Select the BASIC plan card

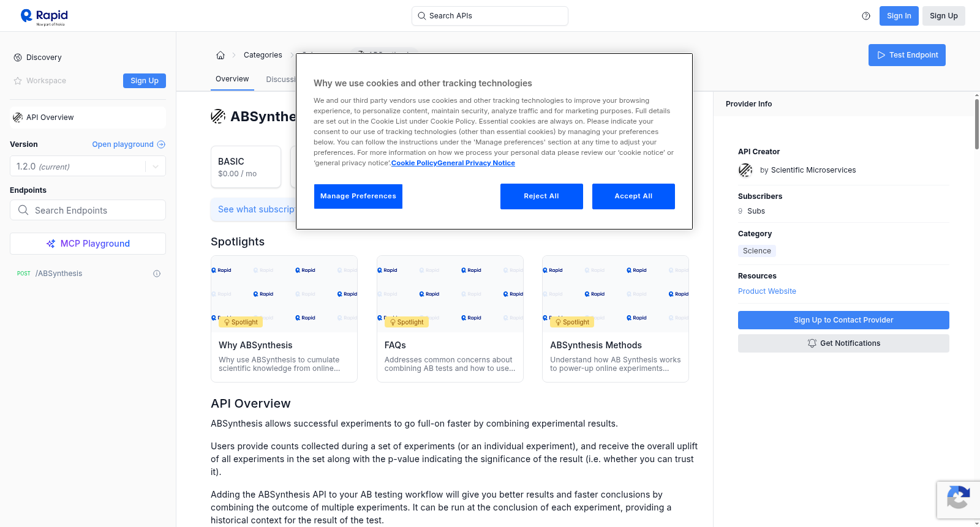coord(246,166)
